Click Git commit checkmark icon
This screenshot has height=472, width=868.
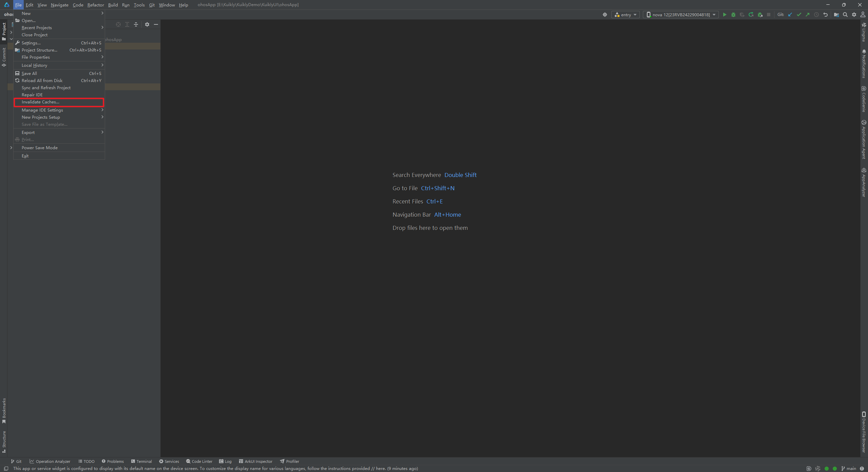click(799, 15)
